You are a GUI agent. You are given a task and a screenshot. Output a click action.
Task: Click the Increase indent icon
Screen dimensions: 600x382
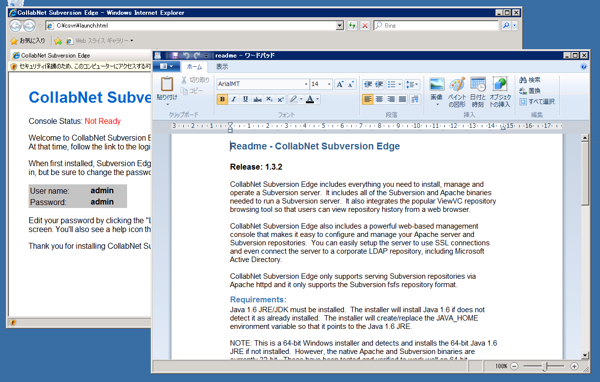(x=379, y=84)
